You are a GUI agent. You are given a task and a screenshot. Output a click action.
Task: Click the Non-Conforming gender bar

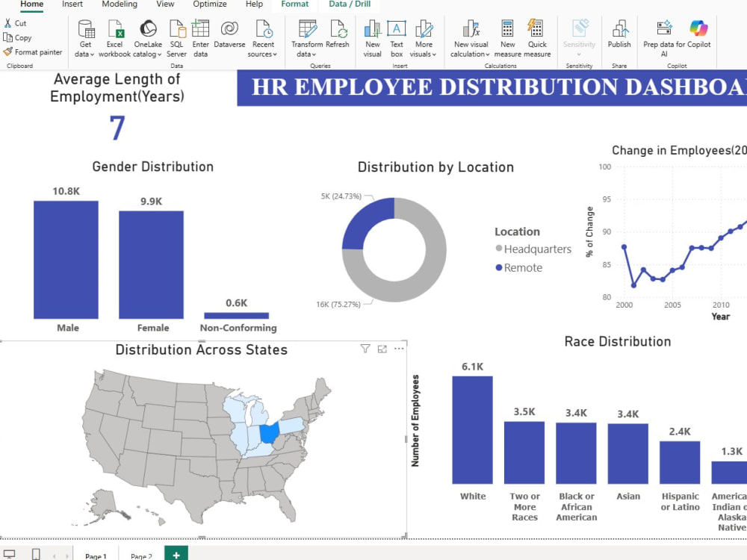(237, 316)
